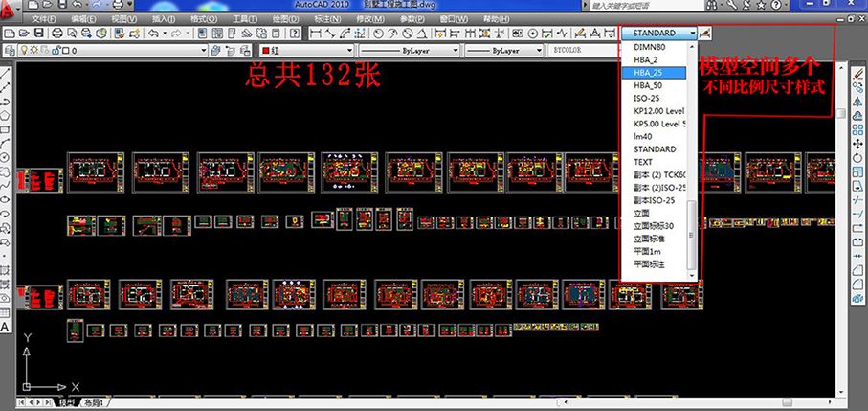Click the Match Properties paintbrush icon

pyautogui.click(x=120, y=34)
